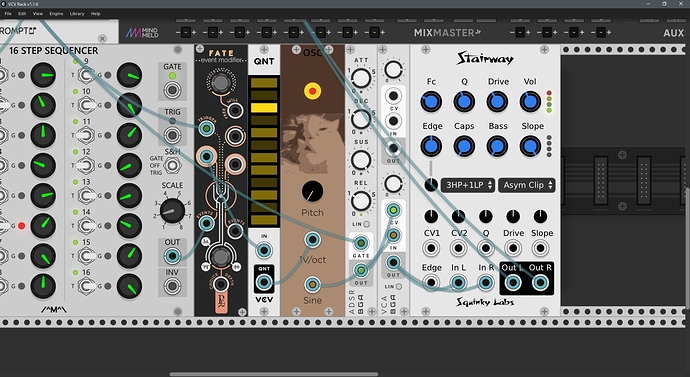Click the sequencer INV output jack
The image size is (690, 377).
tap(172, 287)
